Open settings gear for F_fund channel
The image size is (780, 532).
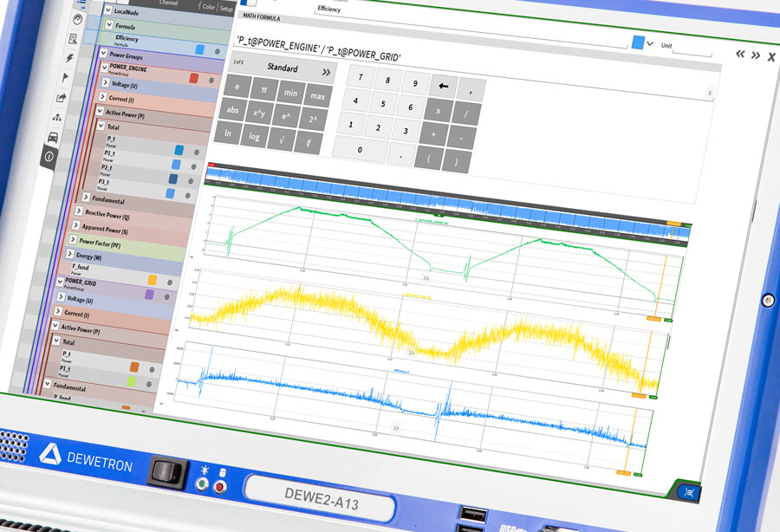point(170,282)
